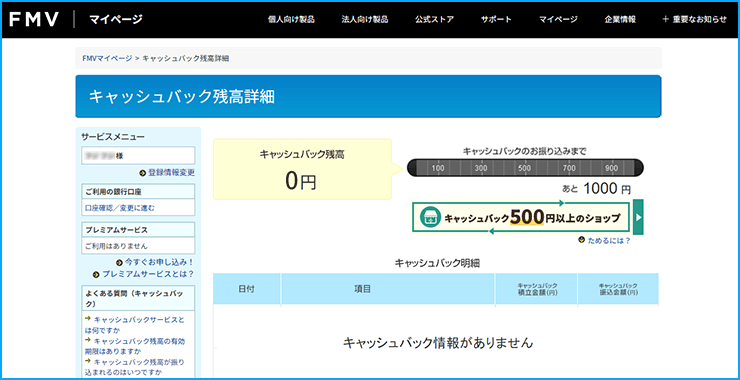Click the キャッシュバック500円以上のショップ banner
The image size is (740, 380).
[x=521, y=218]
